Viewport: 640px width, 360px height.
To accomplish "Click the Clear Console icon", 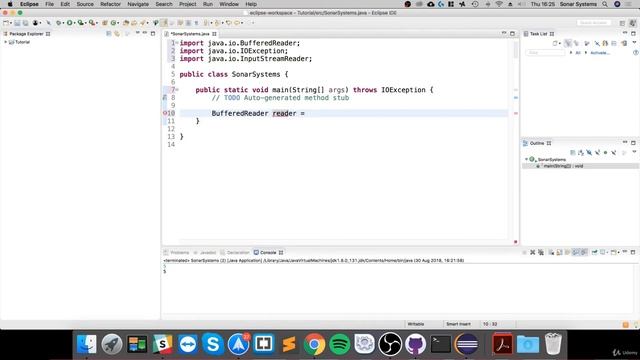I will pos(551,252).
